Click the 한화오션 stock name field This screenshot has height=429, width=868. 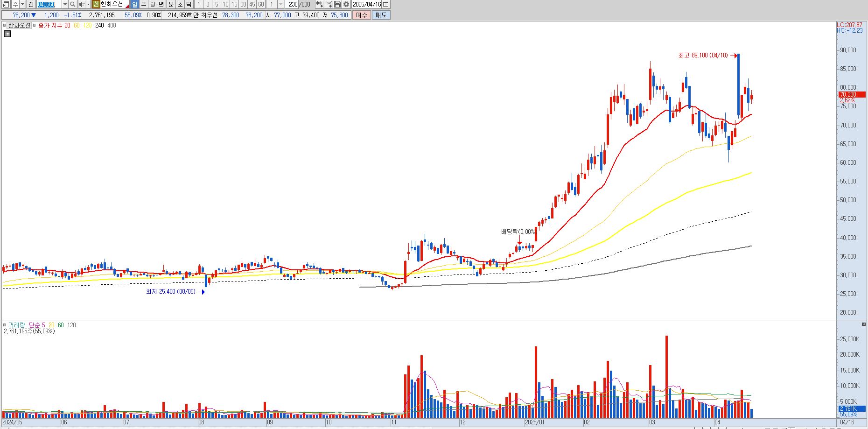pyautogui.click(x=114, y=4)
